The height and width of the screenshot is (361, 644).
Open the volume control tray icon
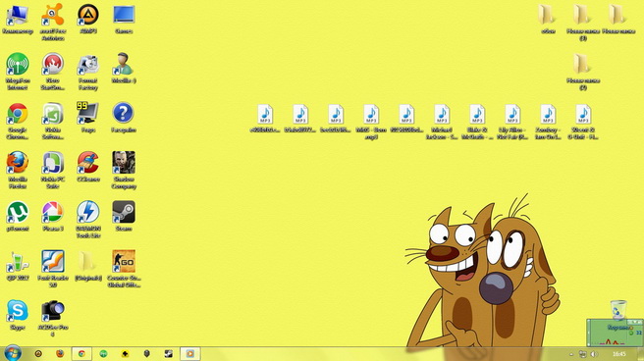tap(594, 354)
